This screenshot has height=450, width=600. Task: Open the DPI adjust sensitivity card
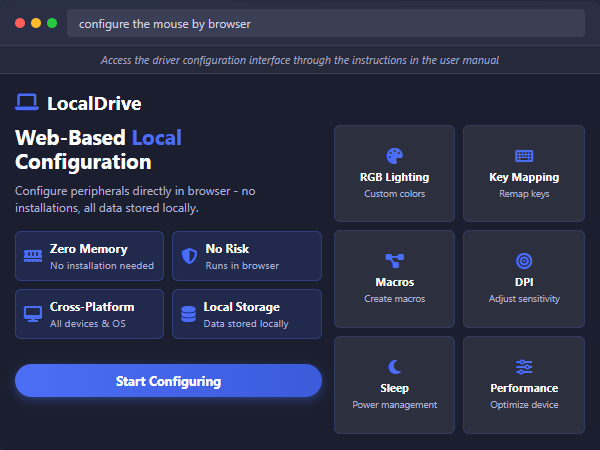pos(524,278)
